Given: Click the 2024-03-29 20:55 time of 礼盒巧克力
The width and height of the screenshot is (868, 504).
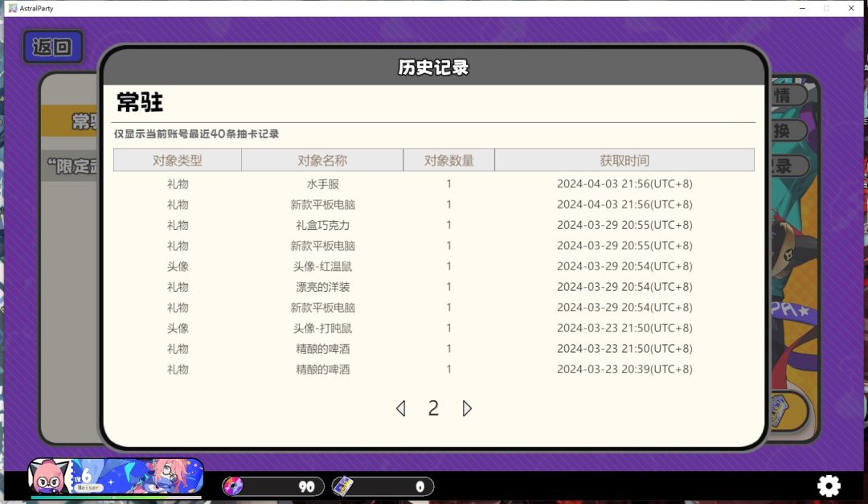Looking at the screenshot, I should 624,225.
